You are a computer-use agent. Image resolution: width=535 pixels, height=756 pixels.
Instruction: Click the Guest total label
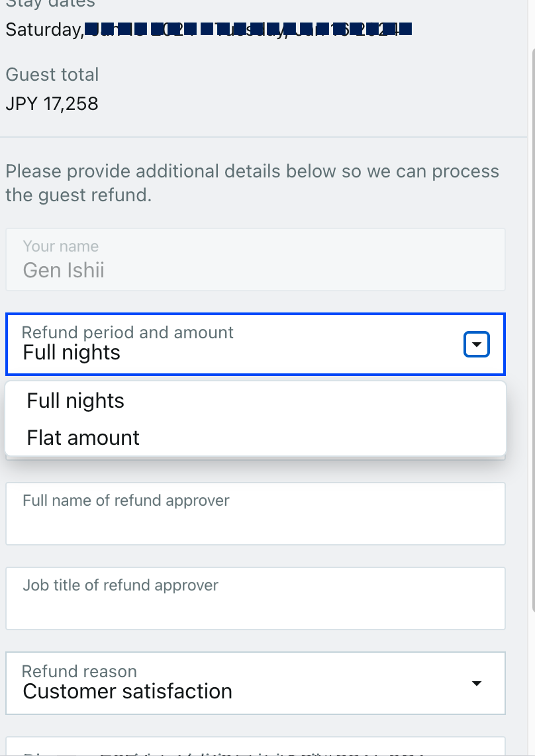[52, 75]
